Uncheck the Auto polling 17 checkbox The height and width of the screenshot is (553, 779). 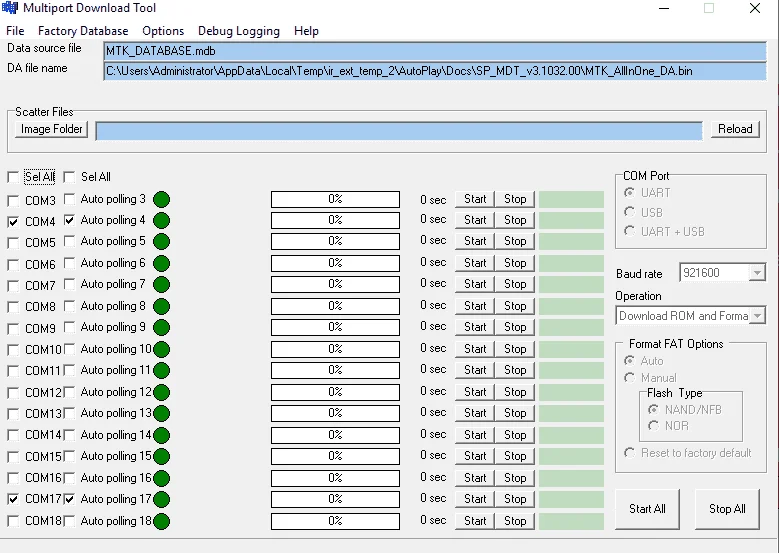point(70,499)
